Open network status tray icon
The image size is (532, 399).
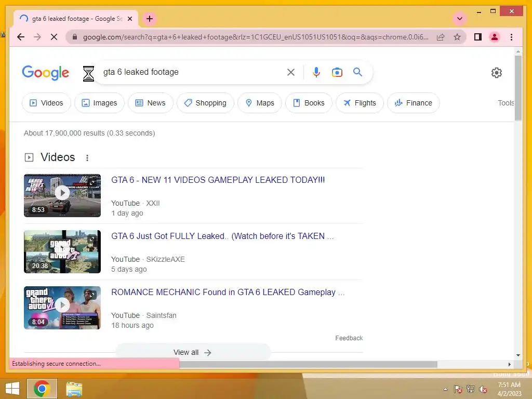pyautogui.click(x=471, y=389)
